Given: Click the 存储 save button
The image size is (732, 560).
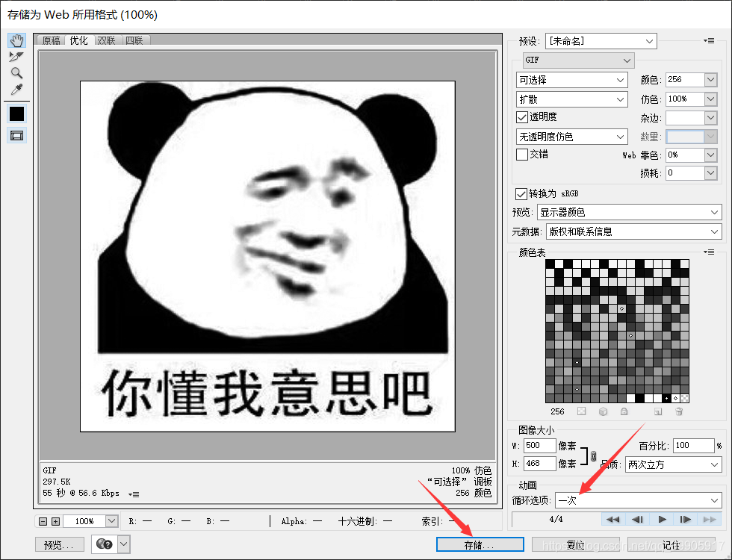Looking at the screenshot, I should pos(480,544).
